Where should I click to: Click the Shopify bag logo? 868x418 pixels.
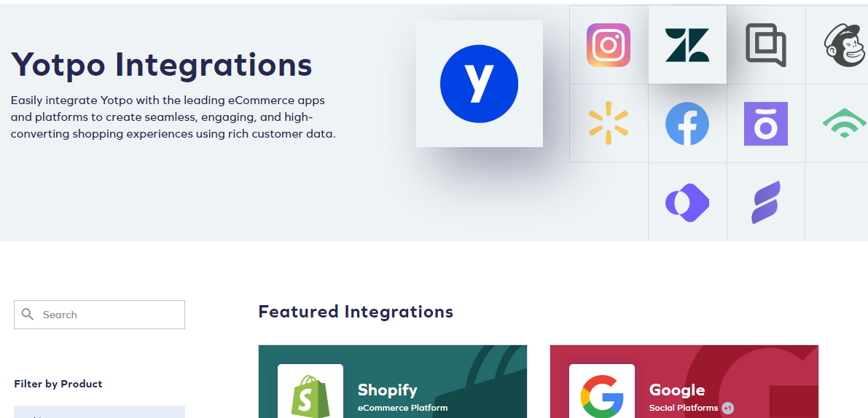(x=310, y=396)
